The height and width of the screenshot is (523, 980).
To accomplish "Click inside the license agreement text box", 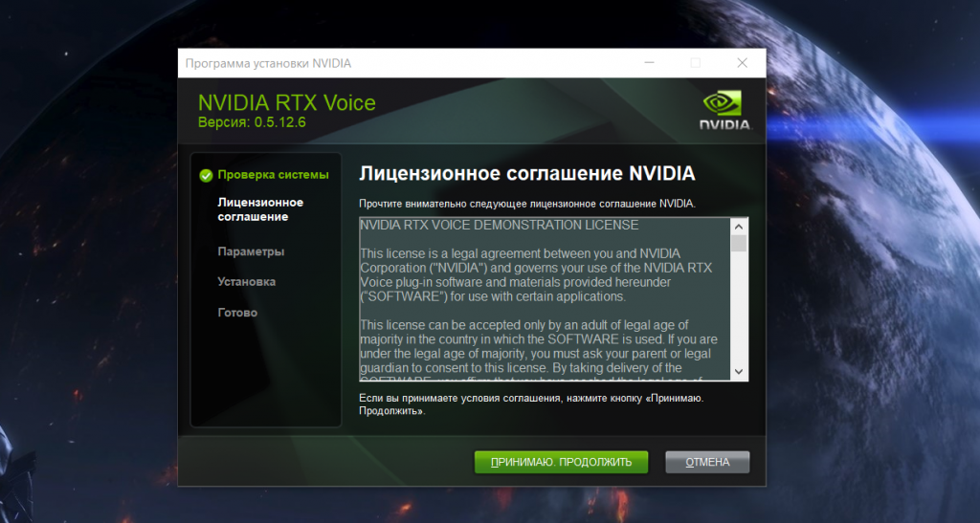I will click(x=545, y=299).
